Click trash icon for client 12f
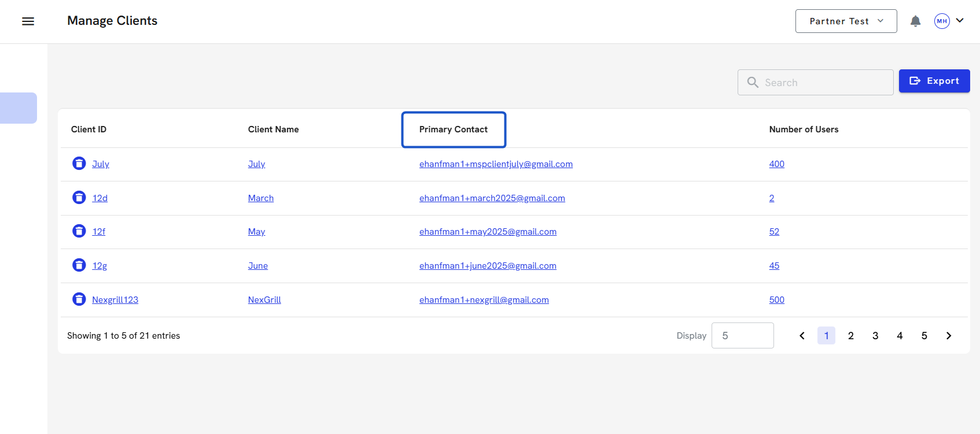This screenshot has width=980, height=434. click(79, 231)
